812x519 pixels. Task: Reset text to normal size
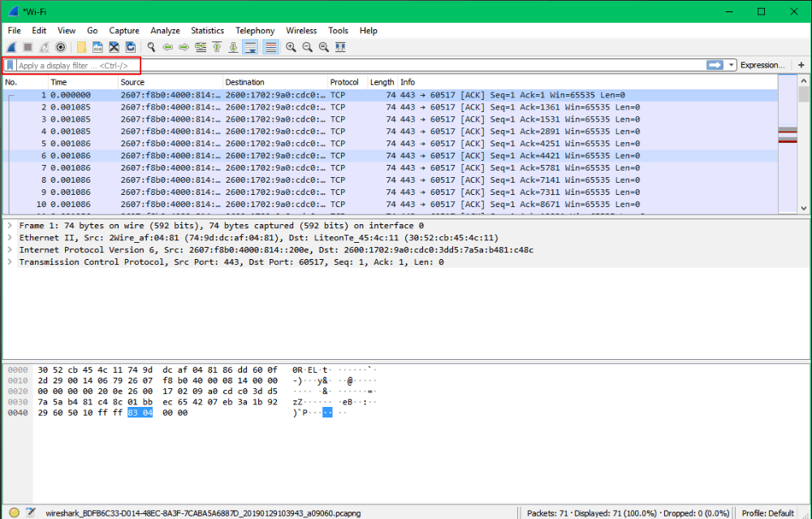[324, 47]
